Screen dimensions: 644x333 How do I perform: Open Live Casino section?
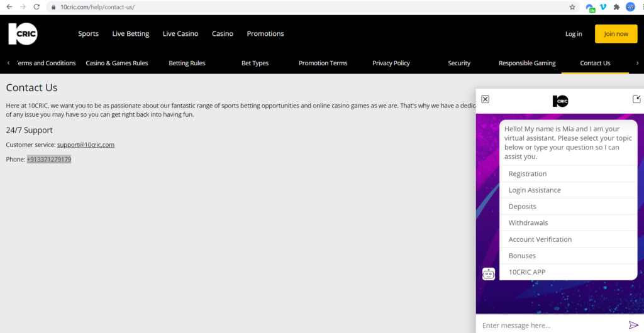click(180, 34)
